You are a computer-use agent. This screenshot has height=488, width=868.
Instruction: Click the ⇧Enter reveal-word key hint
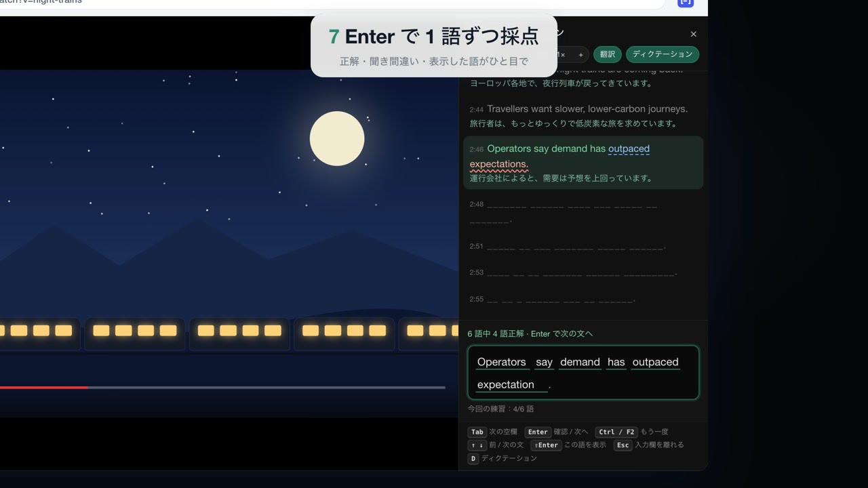coord(546,445)
